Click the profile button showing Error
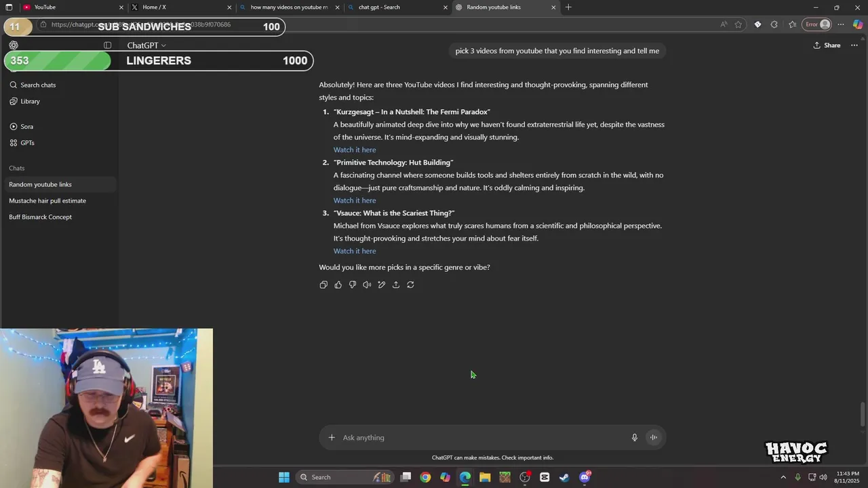 point(817,24)
